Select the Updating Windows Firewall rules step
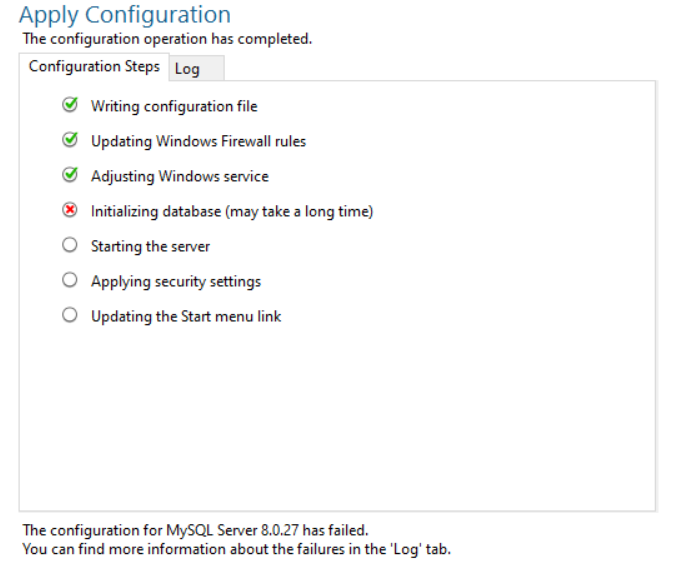 [198, 142]
